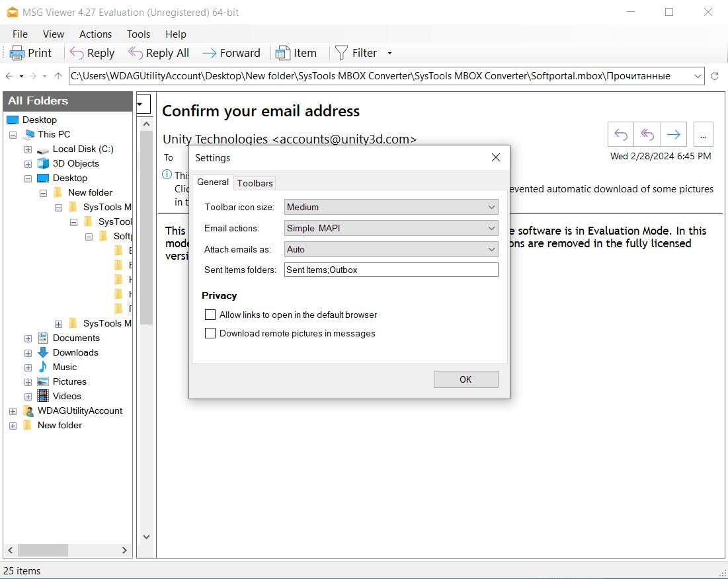Screen dimensions: 728x579
Task: Click the Reply toolbar button
Action: coord(92,53)
